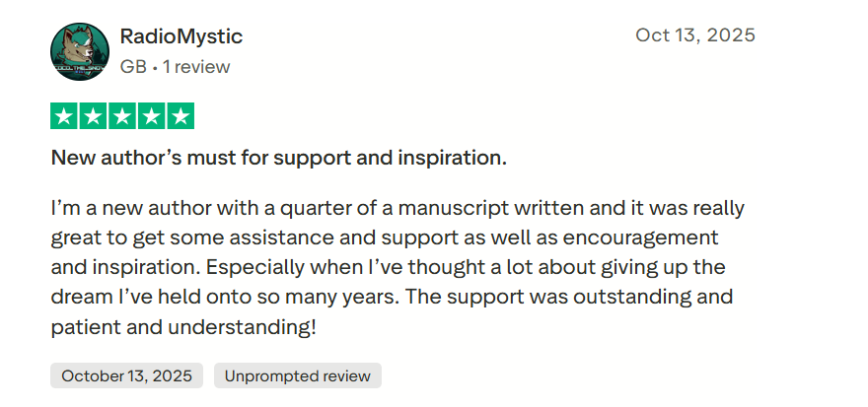The width and height of the screenshot is (868, 407).
Task: Click the fifth green rating star
Action: [180, 116]
